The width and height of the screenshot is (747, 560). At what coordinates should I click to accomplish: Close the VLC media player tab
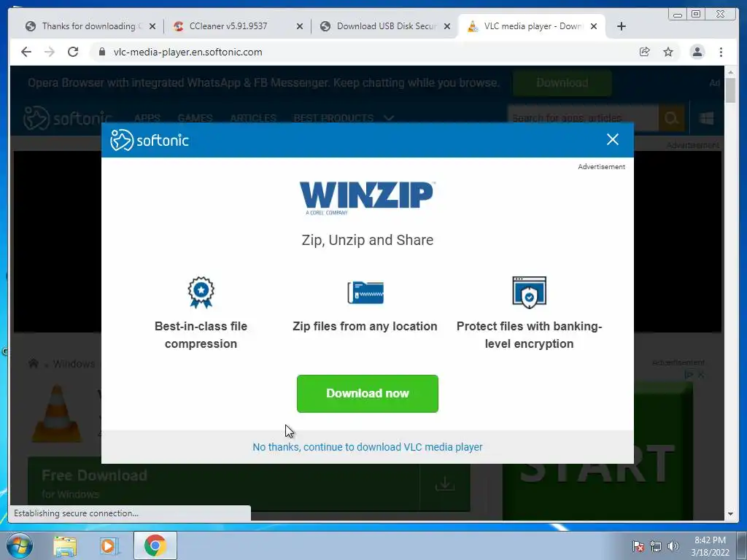pyautogui.click(x=594, y=26)
